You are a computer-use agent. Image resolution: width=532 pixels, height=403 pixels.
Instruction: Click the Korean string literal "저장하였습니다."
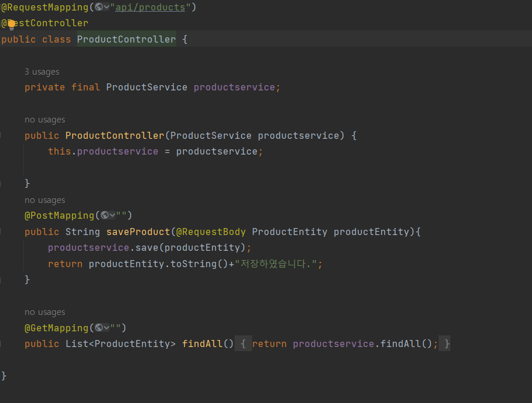[276, 264]
